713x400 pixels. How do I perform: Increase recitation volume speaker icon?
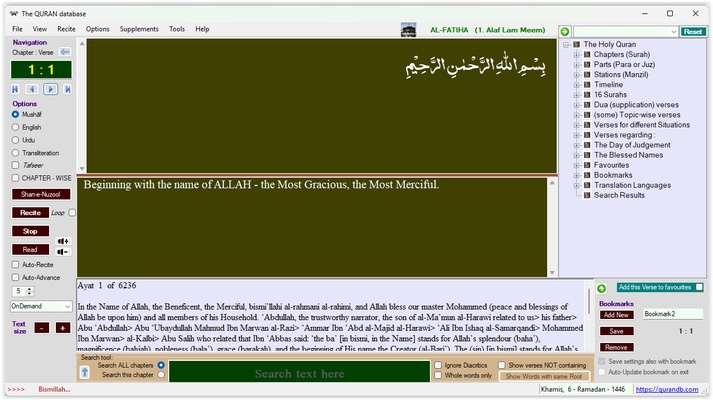(x=63, y=241)
